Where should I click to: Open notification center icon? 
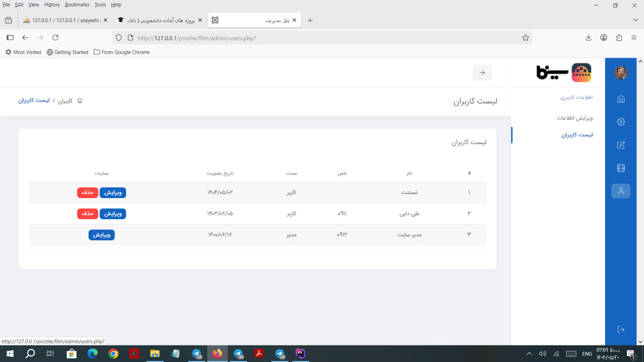[x=631, y=354]
